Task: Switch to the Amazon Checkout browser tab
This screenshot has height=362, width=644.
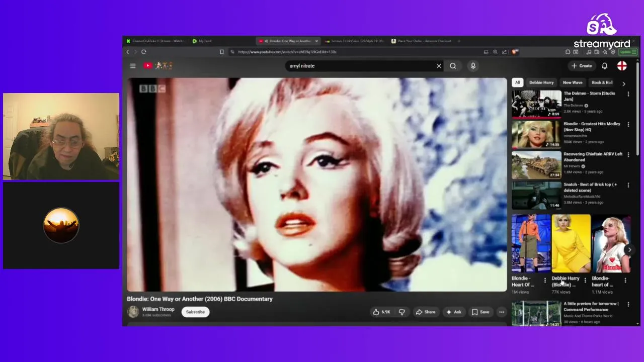Action: 421,41
